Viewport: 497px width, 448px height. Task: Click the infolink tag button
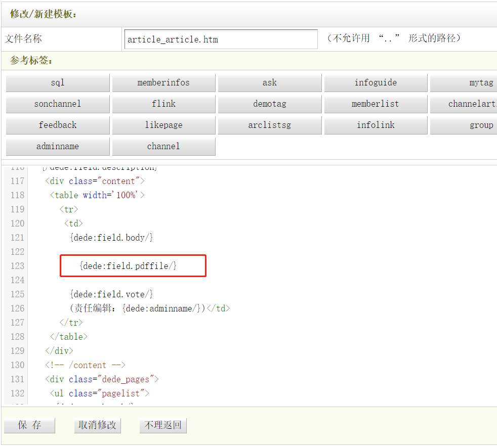376,125
